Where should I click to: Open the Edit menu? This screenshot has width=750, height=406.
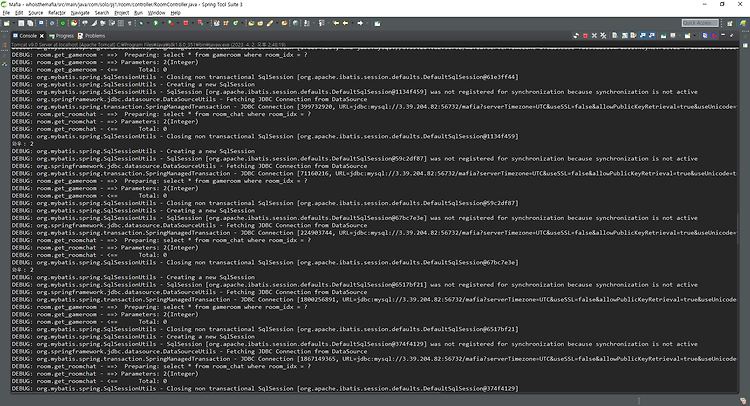19,13
